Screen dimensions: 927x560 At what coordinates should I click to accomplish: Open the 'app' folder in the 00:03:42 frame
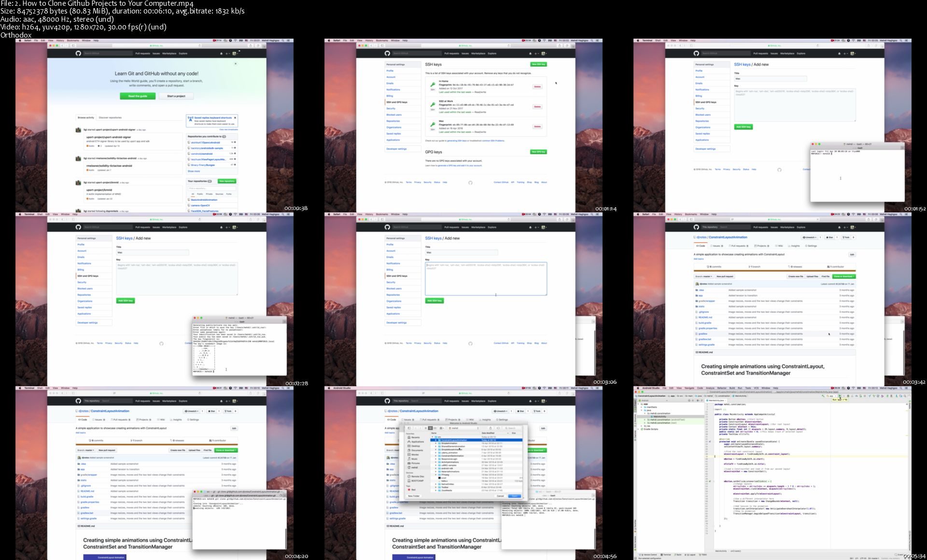701,295
